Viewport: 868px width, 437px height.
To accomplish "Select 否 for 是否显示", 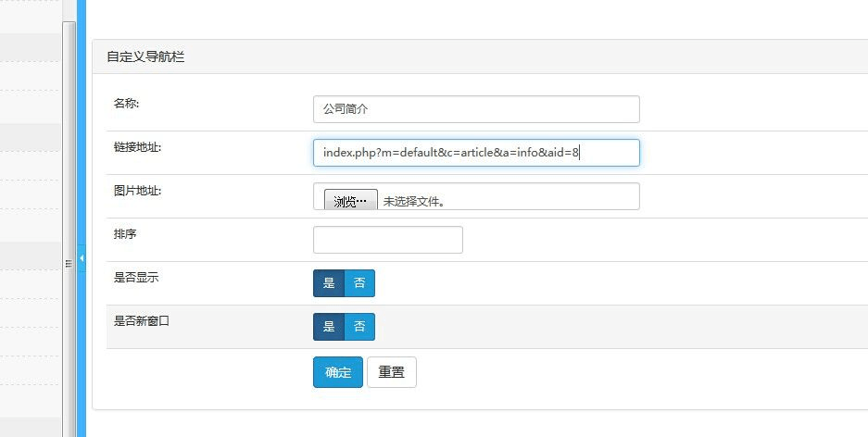I will (359, 283).
